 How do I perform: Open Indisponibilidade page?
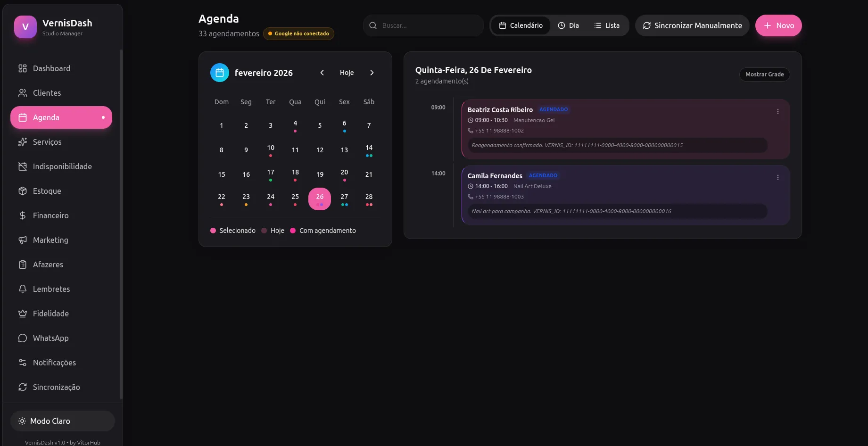(61, 166)
